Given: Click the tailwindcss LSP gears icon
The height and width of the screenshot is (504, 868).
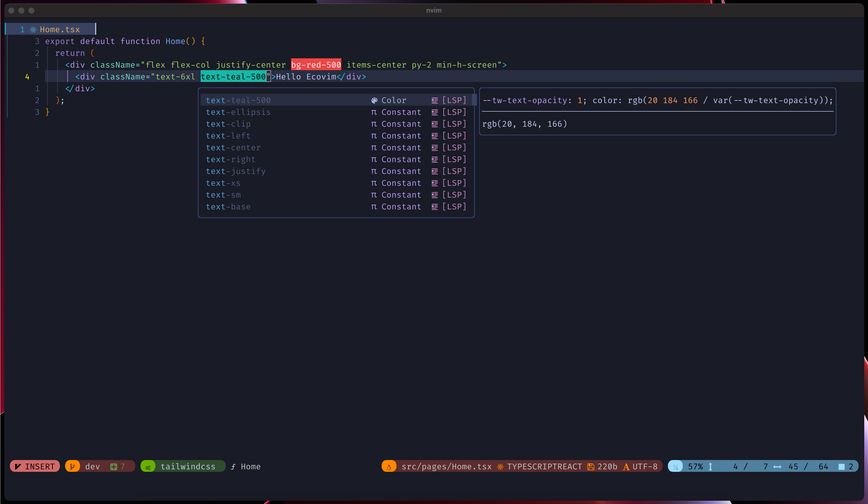Looking at the screenshot, I should [148, 467].
